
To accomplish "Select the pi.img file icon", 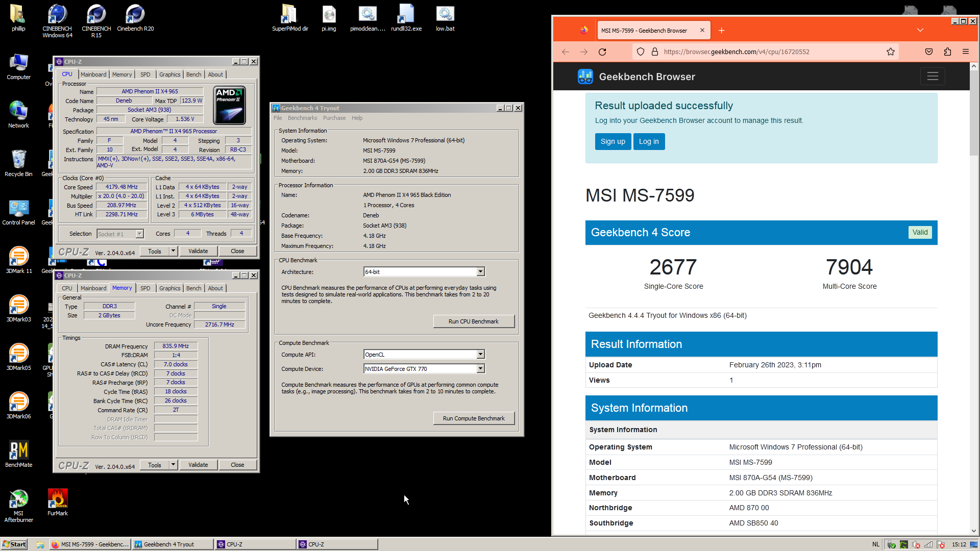I will (329, 18).
